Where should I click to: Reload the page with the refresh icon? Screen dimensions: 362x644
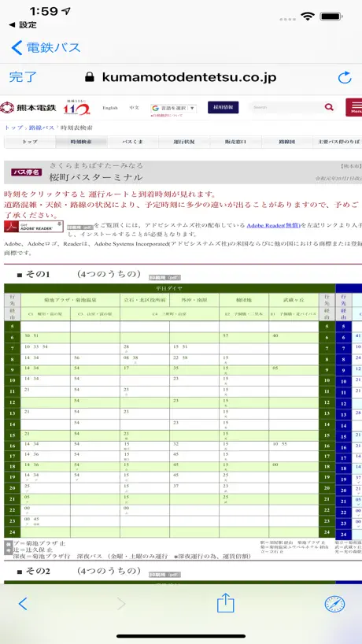click(345, 77)
